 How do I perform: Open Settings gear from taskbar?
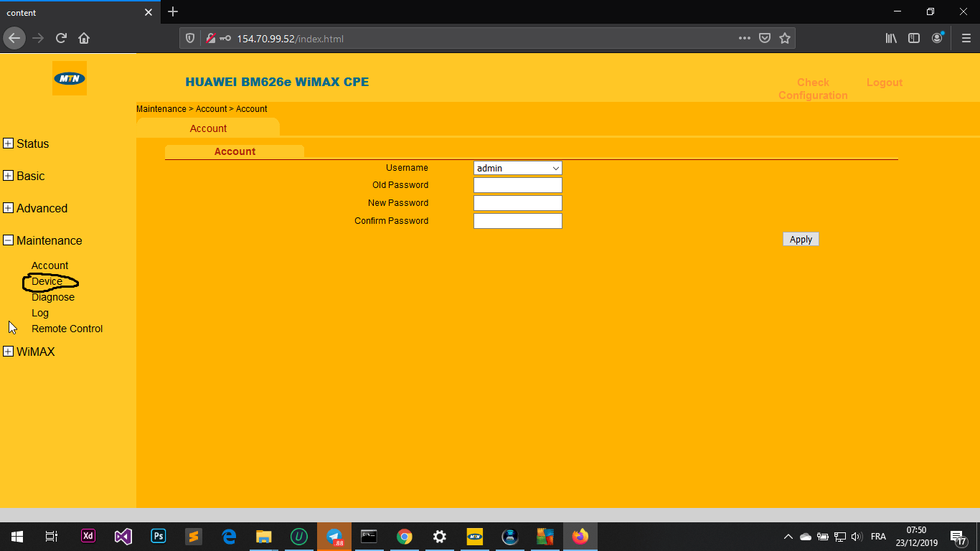[440, 537]
